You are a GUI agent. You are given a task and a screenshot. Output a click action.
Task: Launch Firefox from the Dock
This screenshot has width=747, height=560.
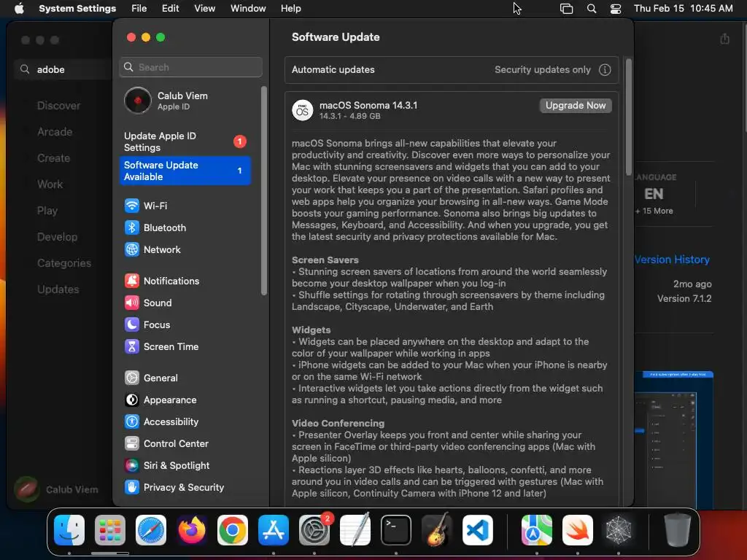point(192,530)
